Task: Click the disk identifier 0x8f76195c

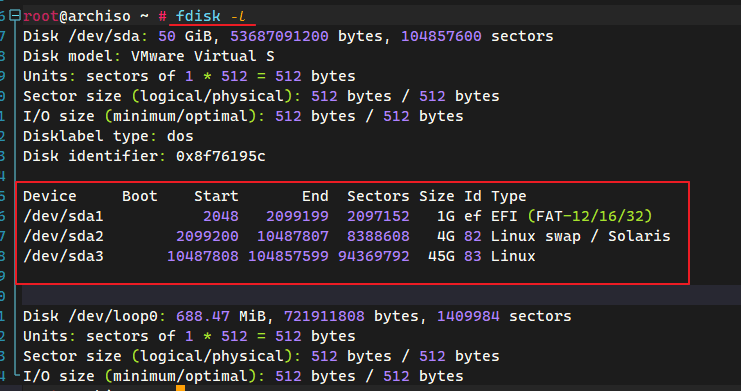Action: click(221, 156)
